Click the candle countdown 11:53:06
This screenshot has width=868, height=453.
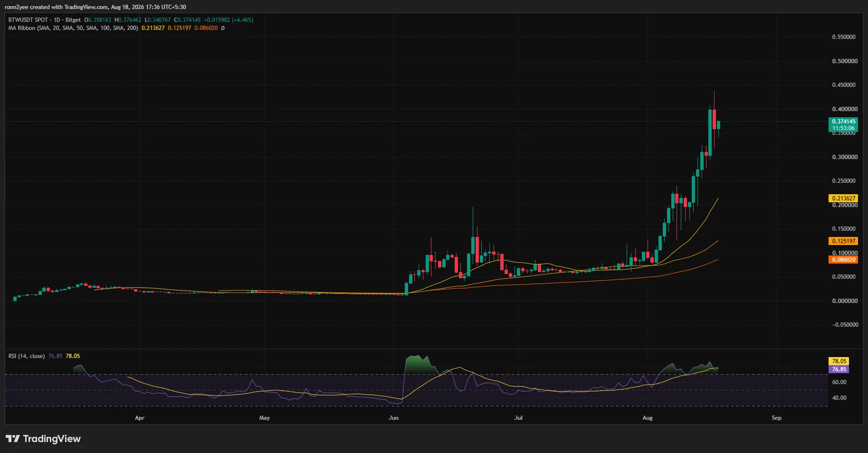point(843,128)
